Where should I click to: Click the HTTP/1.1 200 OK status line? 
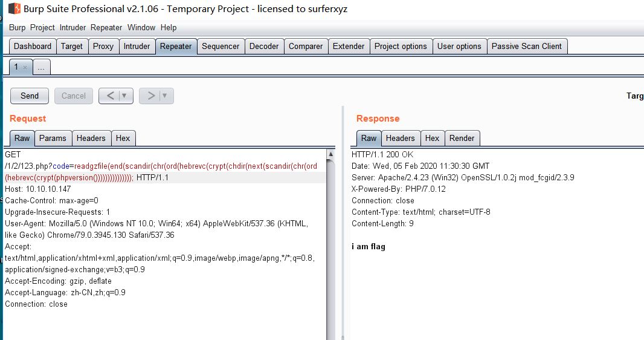click(382, 155)
